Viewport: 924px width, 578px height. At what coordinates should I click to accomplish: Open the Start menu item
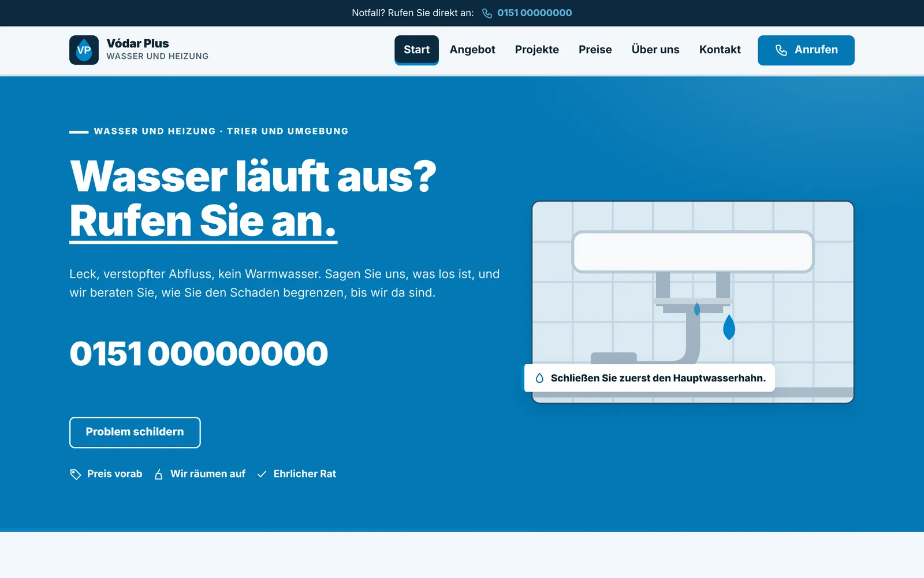pos(416,50)
